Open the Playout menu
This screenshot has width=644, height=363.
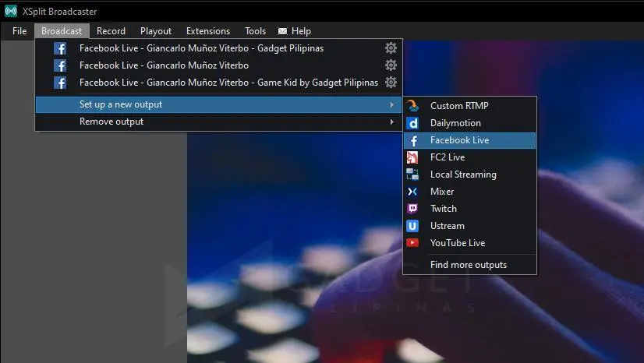tap(156, 31)
